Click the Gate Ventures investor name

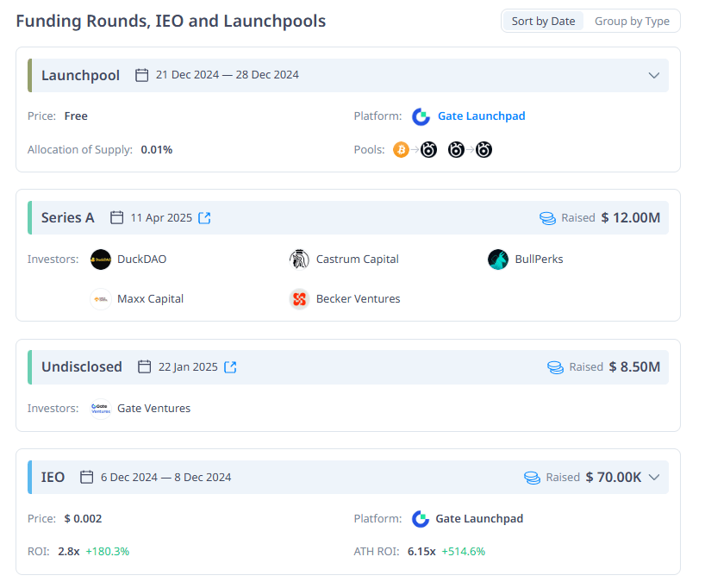(153, 409)
